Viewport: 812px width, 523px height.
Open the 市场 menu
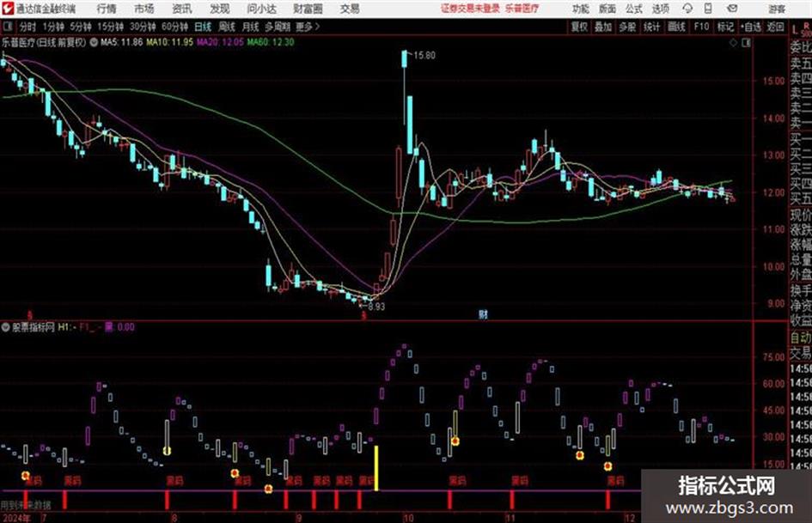[144, 9]
